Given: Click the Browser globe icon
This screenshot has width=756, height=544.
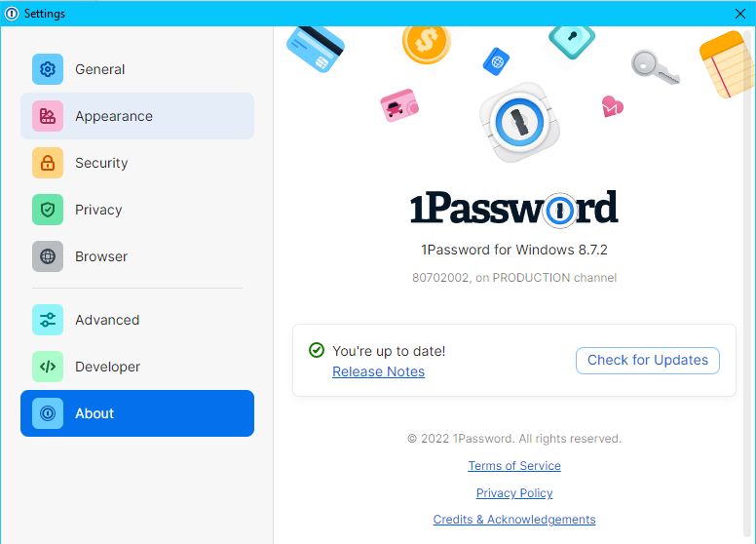Looking at the screenshot, I should pos(48,256).
